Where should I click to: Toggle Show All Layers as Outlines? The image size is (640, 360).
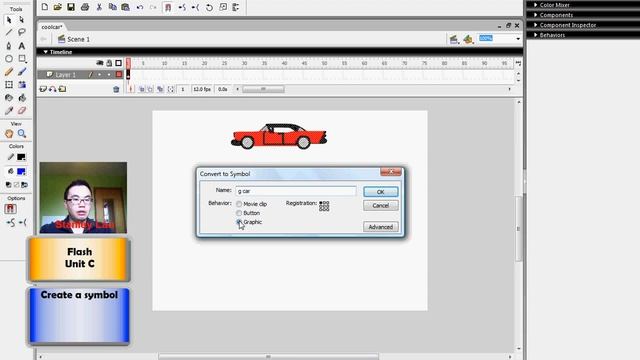click(118, 63)
